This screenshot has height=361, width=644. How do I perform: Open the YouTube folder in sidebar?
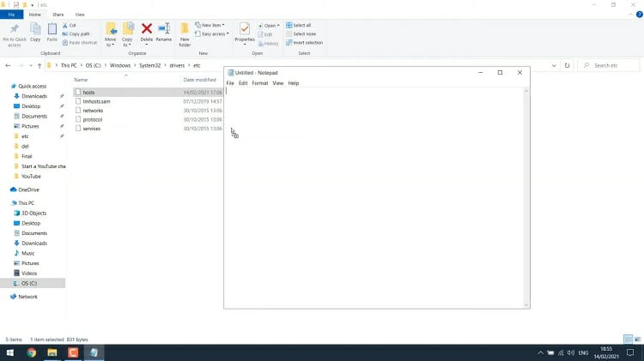click(x=31, y=176)
